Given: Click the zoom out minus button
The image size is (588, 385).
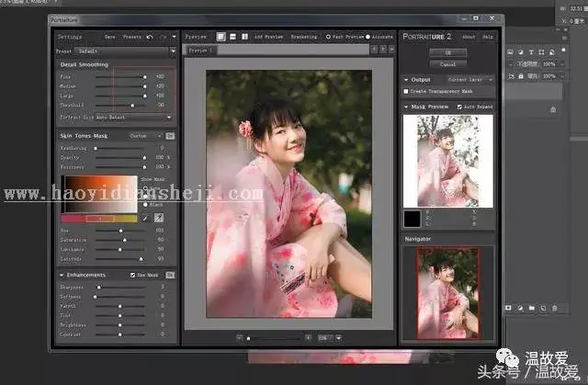Looking at the screenshot, I should point(239,338).
